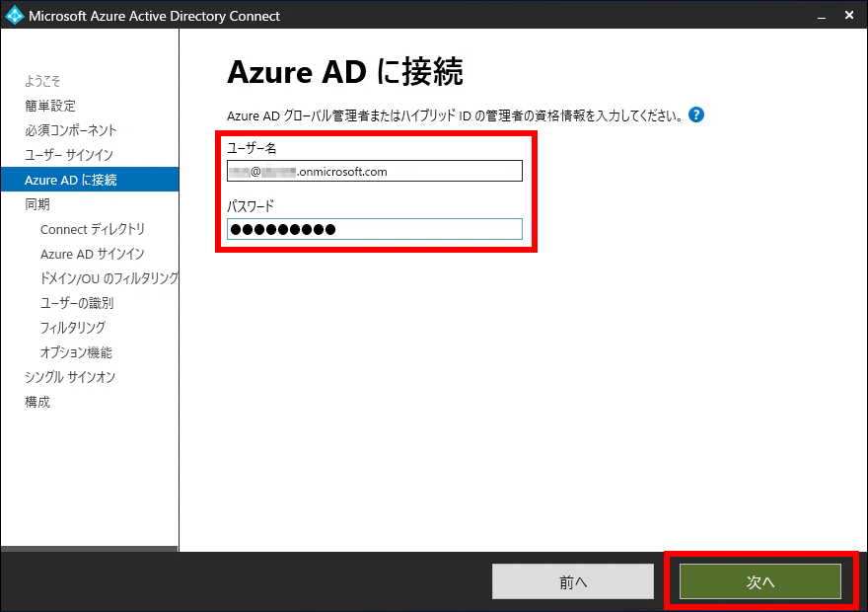
Task: Click the blue help question mark icon
Action: coord(696,115)
